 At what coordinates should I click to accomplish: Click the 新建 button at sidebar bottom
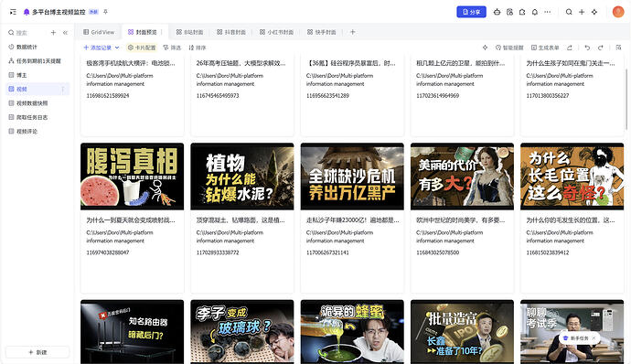37,352
